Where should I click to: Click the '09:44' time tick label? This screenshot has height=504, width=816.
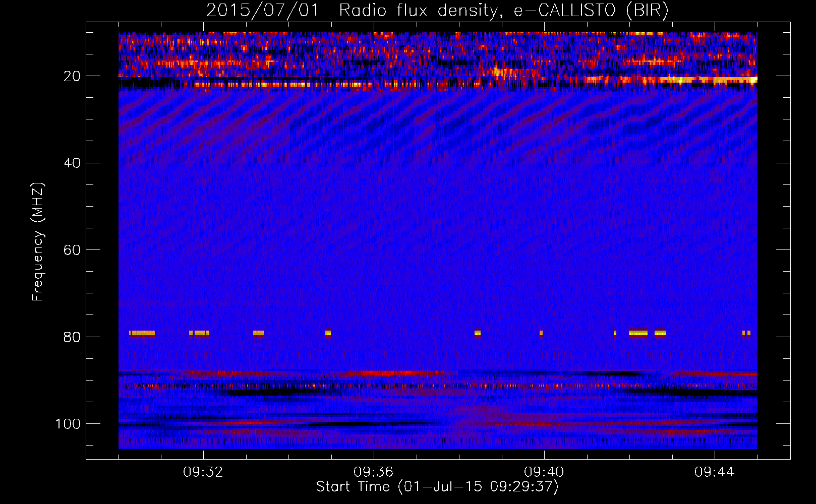(x=715, y=472)
